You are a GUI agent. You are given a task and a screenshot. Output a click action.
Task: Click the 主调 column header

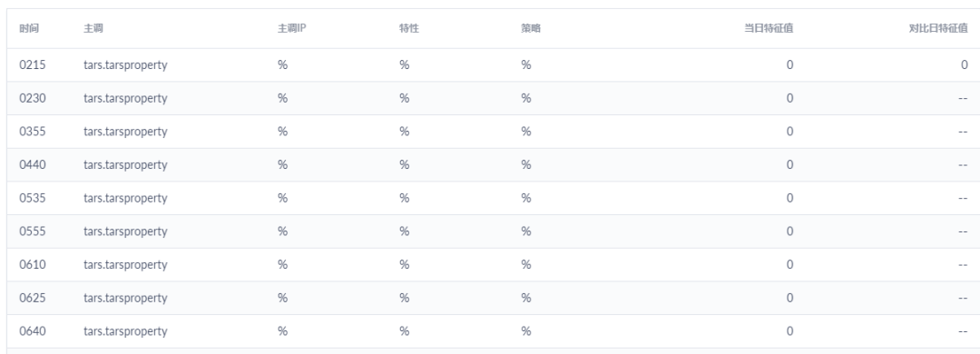pyautogui.click(x=93, y=28)
